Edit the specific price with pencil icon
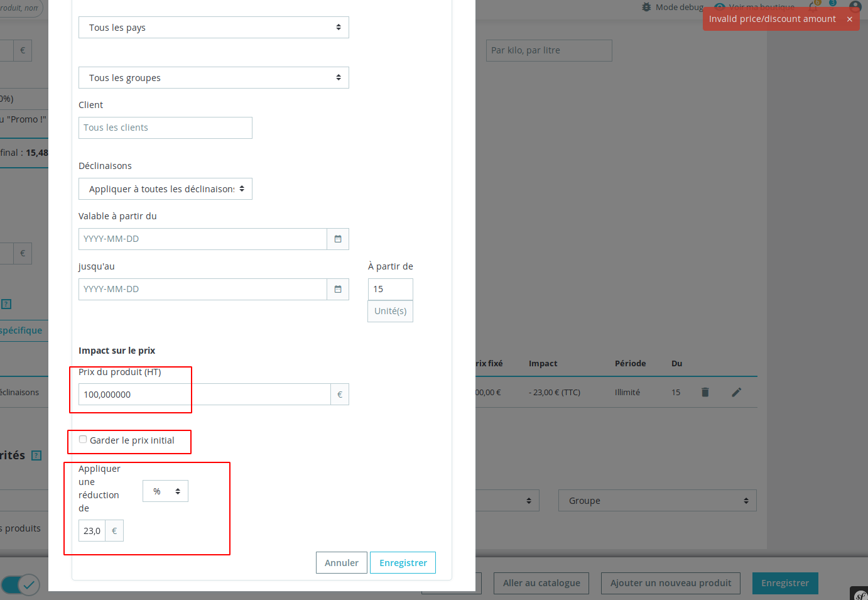This screenshot has width=868, height=600. point(736,392)
